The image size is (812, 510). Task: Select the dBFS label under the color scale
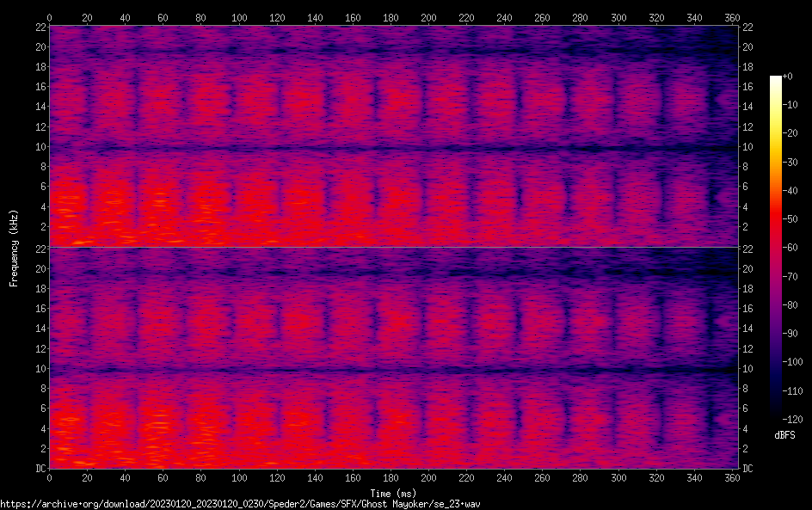tap(784, 436)
